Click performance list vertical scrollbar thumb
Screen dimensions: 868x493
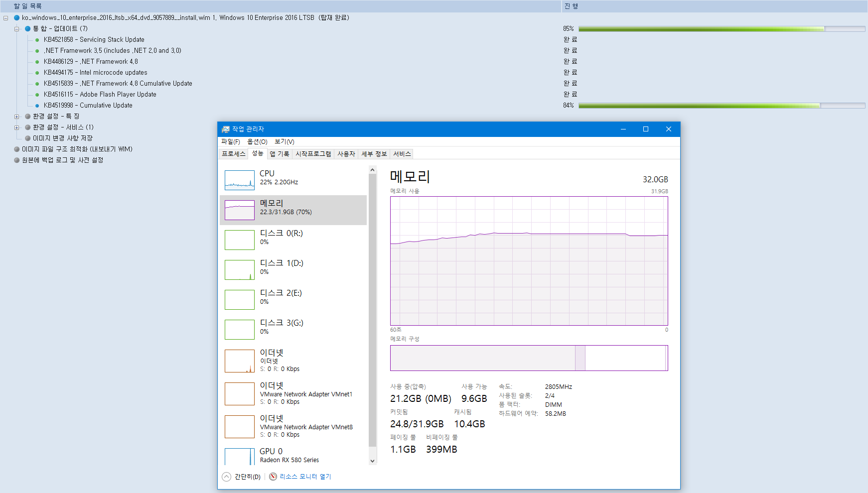tap(373, 310)
